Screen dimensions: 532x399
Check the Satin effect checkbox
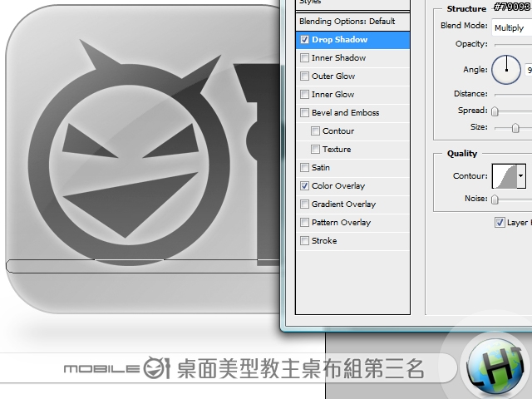pos(304,168)
